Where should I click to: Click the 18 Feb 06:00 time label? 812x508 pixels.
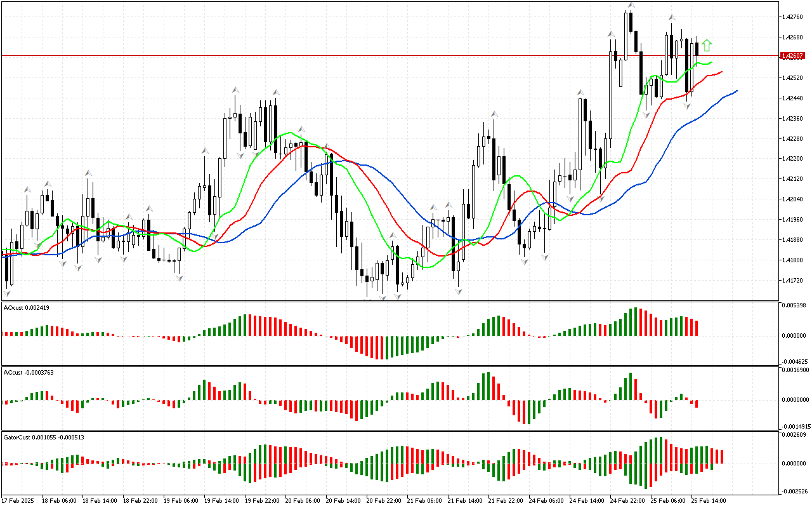coord(59,501)
